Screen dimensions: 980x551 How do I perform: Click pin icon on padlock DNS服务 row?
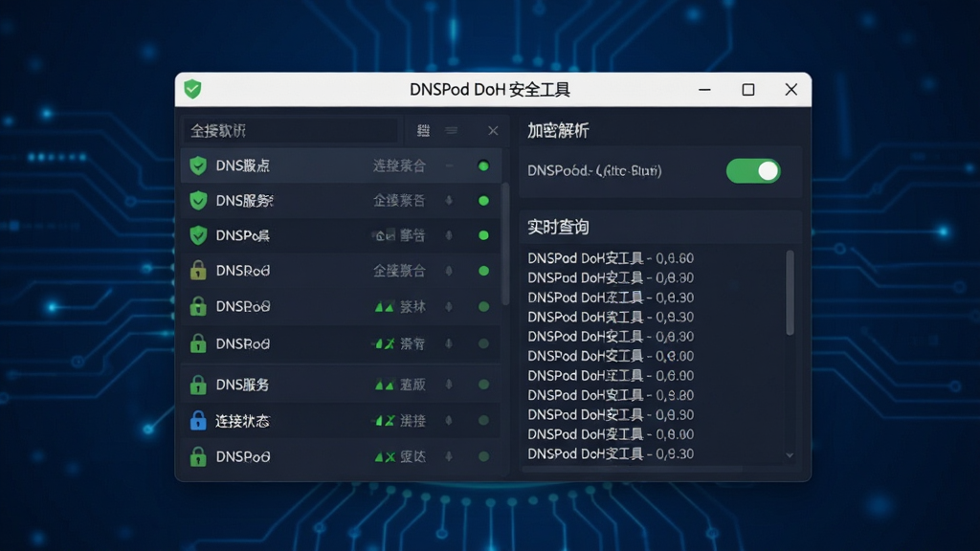click(x=449, y=385)
